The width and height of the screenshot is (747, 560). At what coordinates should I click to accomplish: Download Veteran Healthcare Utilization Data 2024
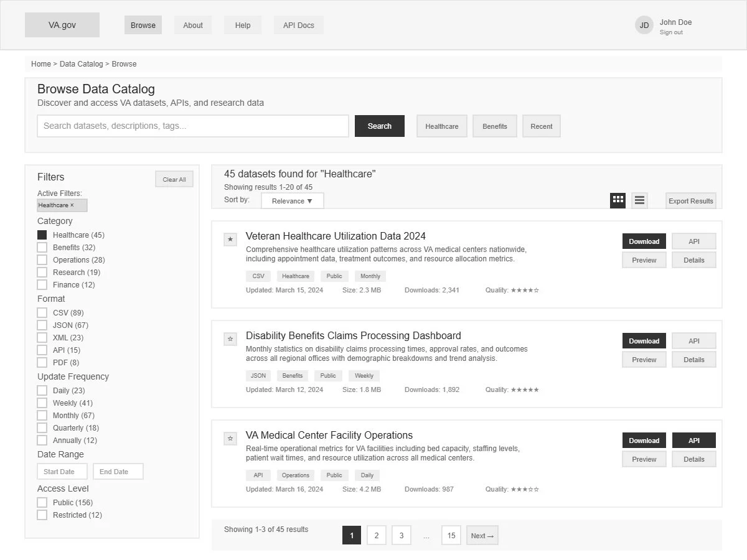point(644,241)
